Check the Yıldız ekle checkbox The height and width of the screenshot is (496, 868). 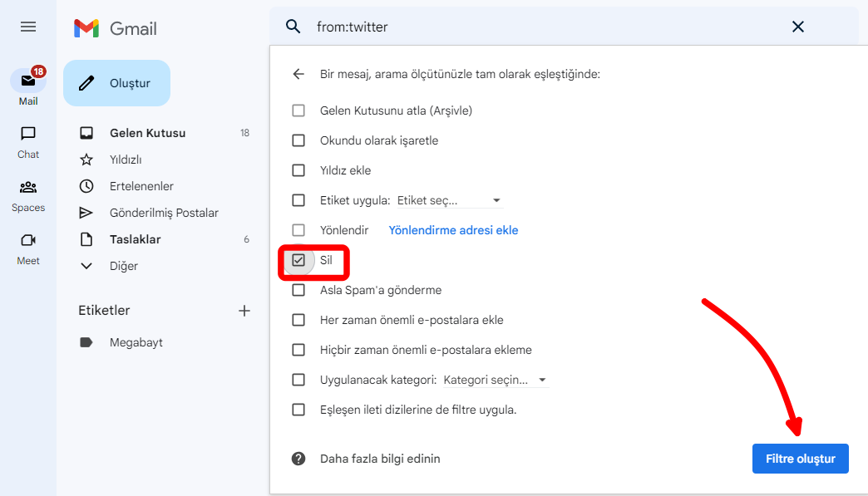coord(298,170)
